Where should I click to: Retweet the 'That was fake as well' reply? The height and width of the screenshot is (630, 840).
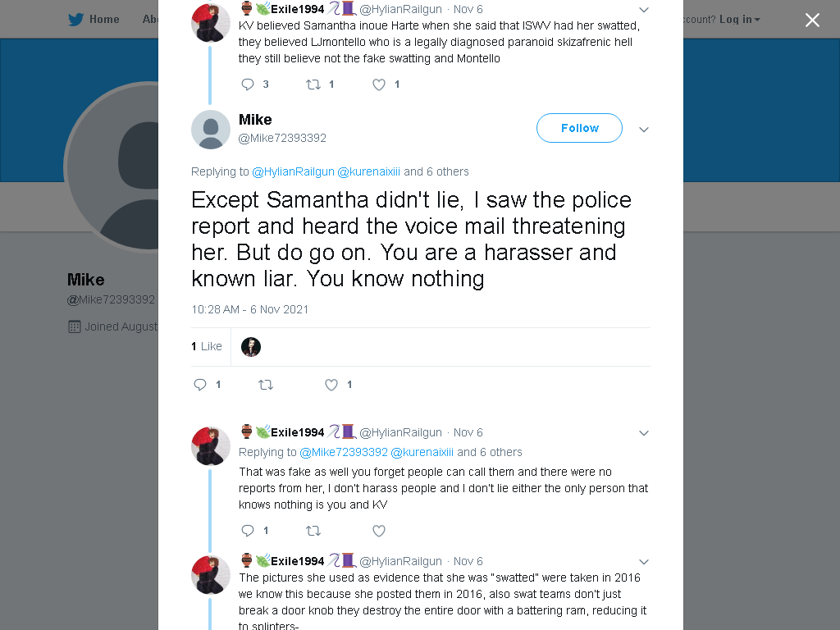(313, 531)
